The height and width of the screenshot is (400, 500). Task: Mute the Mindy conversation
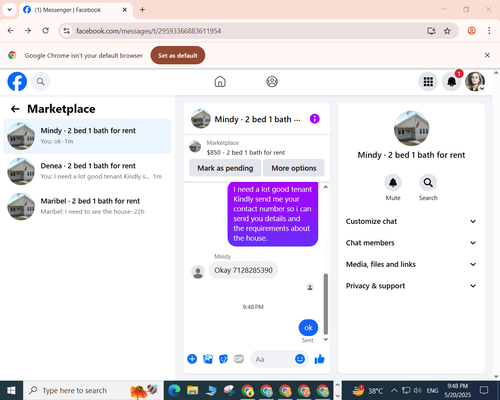pyautogui.click(x=393, y=183)
